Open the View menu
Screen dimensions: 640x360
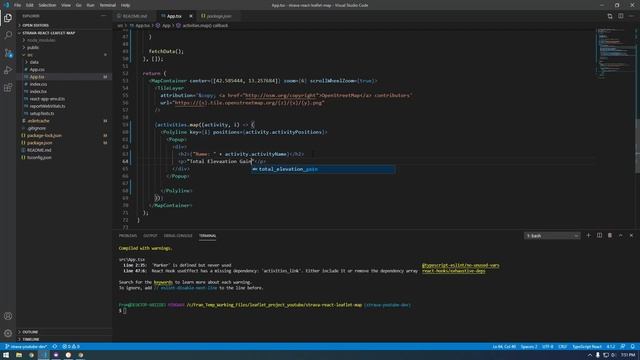[x=66, y=5]
